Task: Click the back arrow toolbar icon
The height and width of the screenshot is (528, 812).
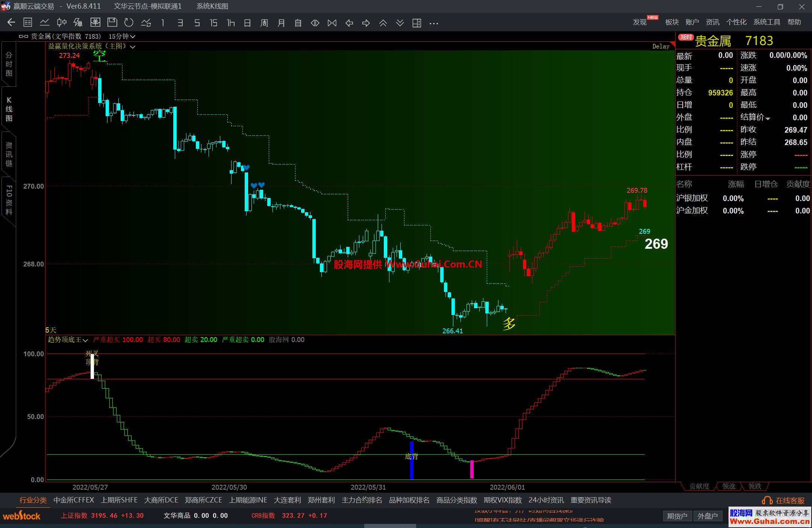Action: click(11, 23)
